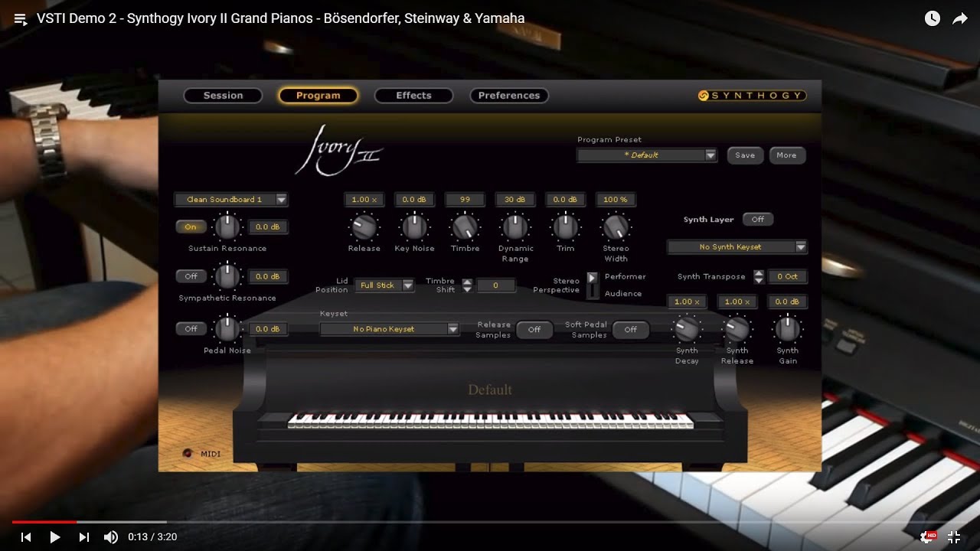
Task: Click the Timbre Shift stepper arrows
Action: coord(467,285)
